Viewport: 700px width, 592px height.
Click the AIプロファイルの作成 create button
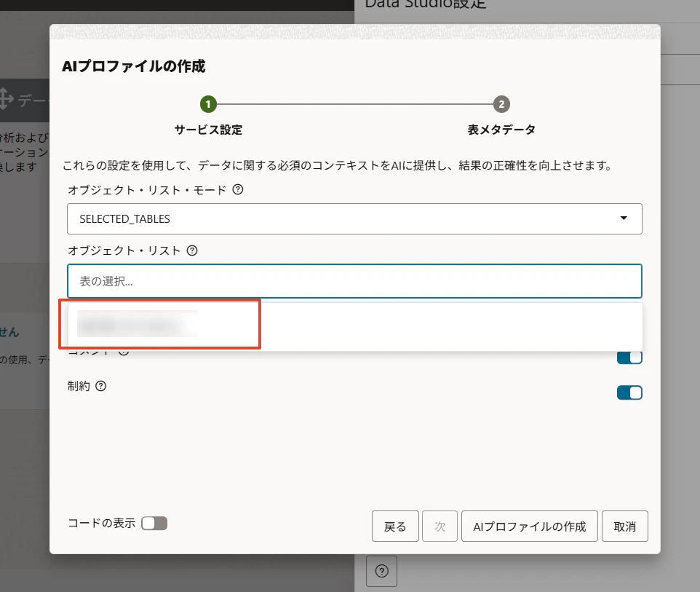coord(530,526)
